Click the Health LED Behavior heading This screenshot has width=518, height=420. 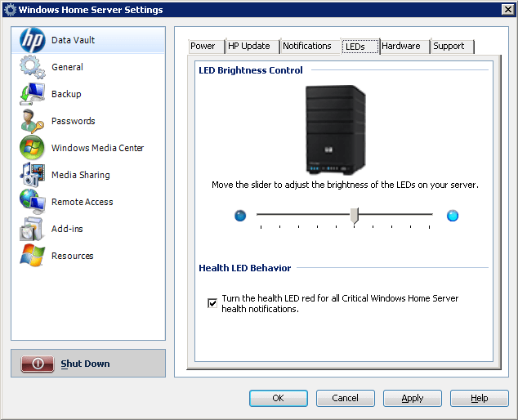point(245,268)
